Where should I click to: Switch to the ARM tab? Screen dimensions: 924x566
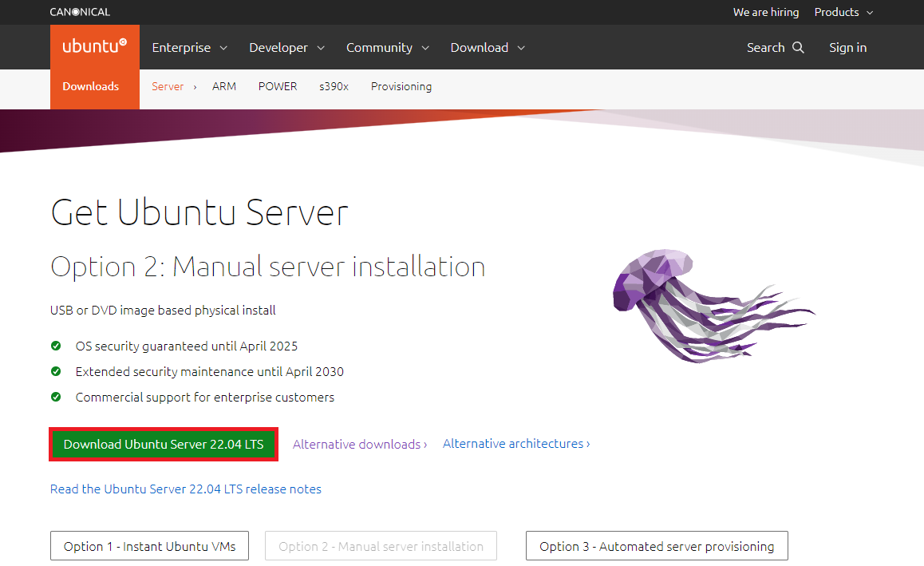click(x=224, y=86)
